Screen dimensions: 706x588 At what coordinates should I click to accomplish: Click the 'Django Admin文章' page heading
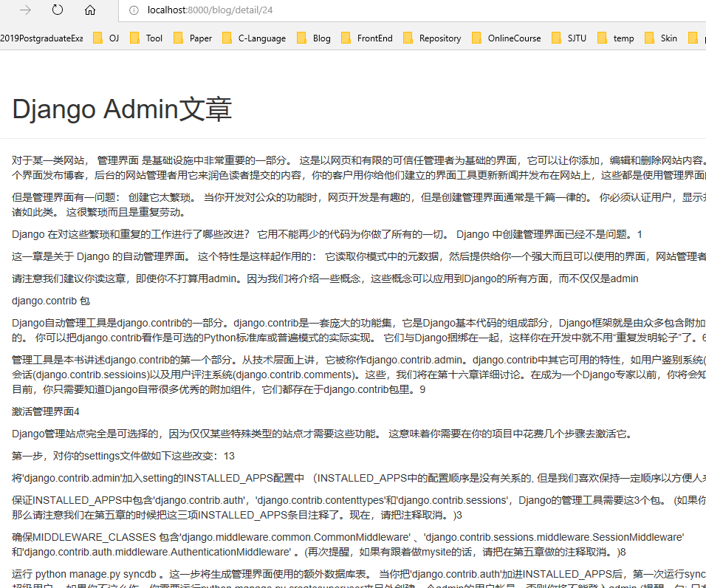pos(122,109)
